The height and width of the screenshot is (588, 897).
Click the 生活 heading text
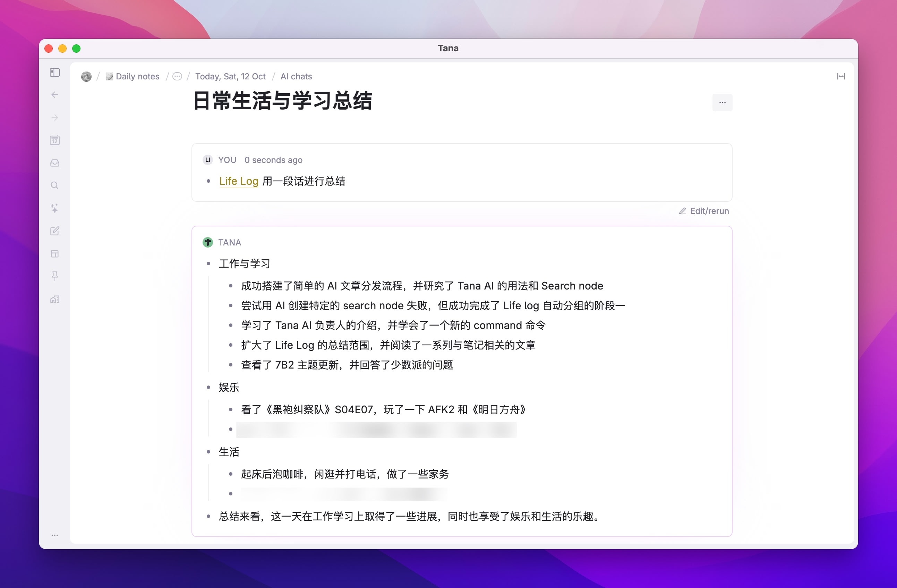229,452
